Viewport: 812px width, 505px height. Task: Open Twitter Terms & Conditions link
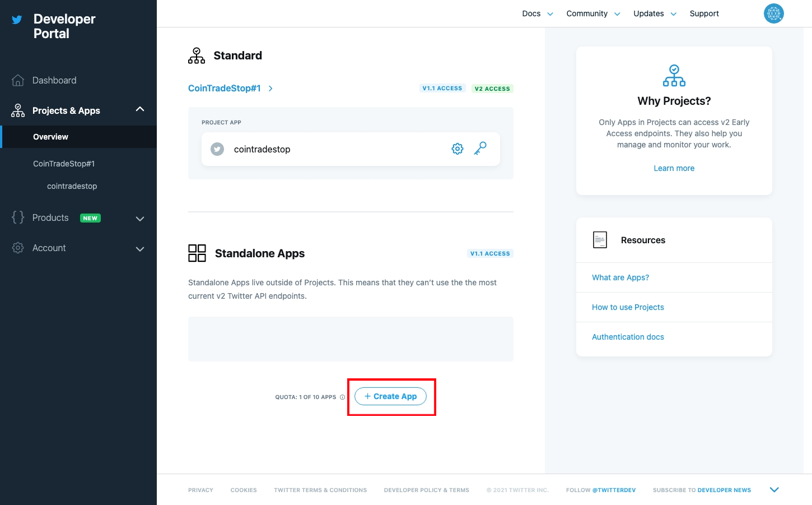point(320,490)
